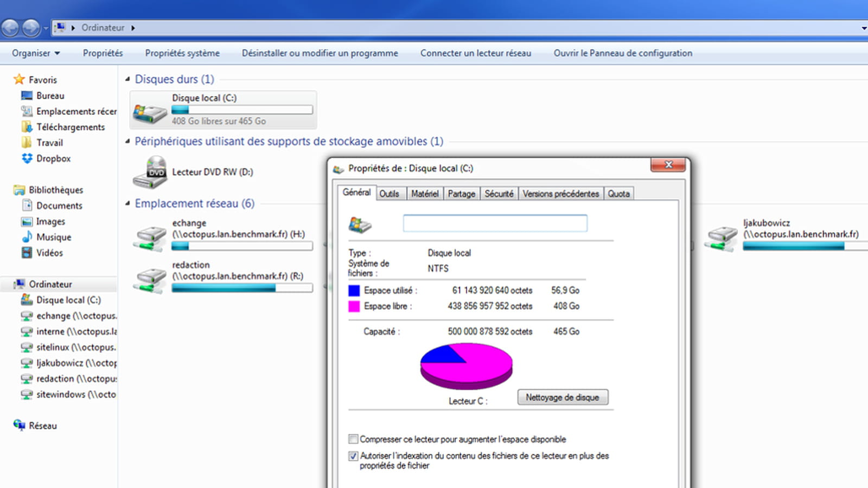The image size is (868, 488).
Task: Switch to Quota tab
Action: click(x=618, y=194)
